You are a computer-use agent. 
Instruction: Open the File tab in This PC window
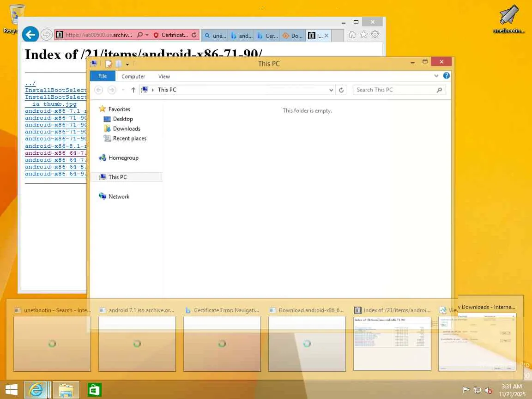pos(103,76)
